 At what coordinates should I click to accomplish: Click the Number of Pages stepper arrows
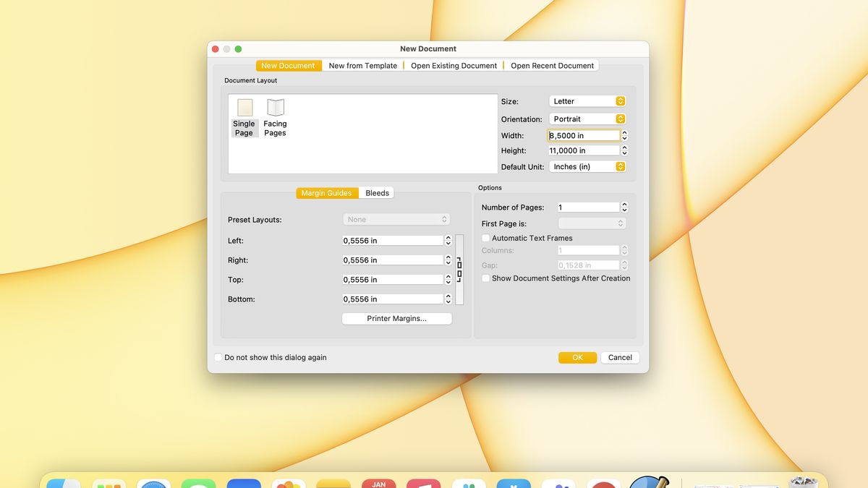point(624,207)
